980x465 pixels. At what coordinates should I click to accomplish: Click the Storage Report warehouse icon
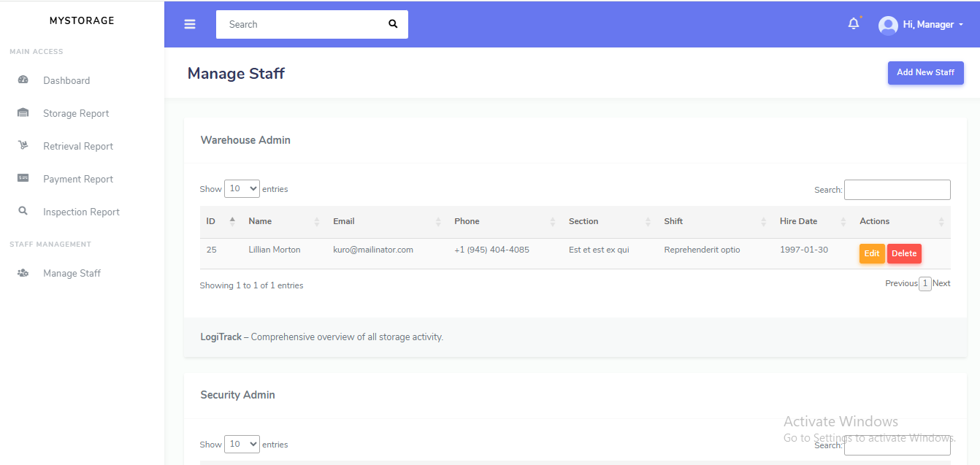(x=23, y=113)
